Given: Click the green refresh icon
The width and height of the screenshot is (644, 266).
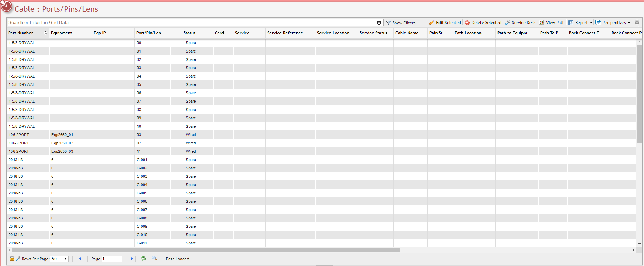Looking at the screenshot, I should tap(143, 259).
